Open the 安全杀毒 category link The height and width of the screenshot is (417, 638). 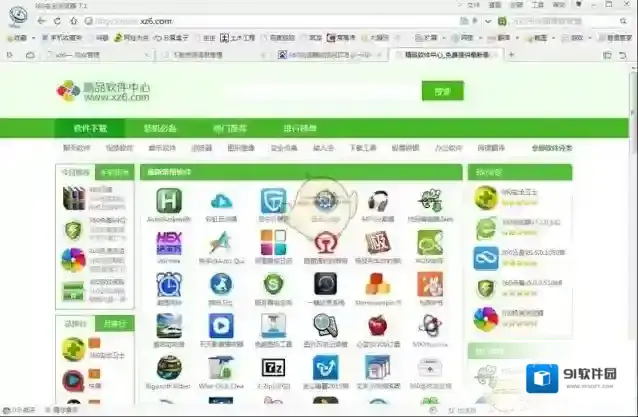coord(283,148)
